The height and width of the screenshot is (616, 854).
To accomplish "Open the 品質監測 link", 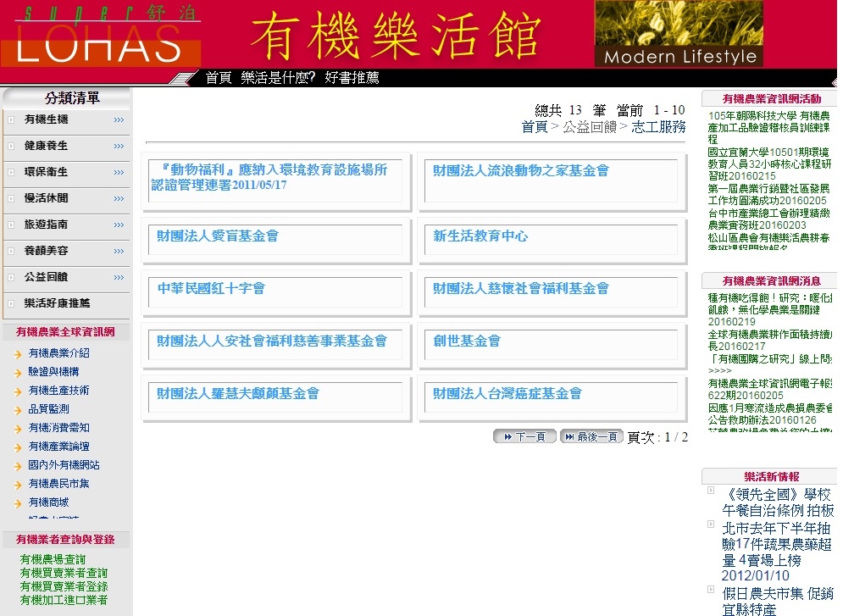I will coord(49,408).
